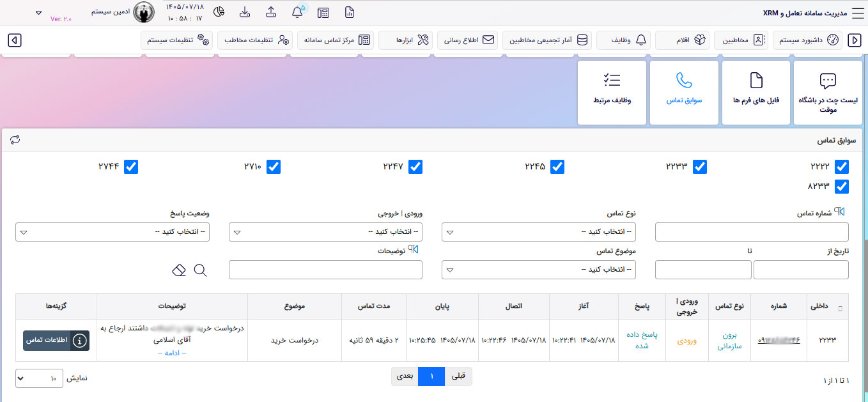
Task: Run search with magnifier icon
Action: (200, 270)
